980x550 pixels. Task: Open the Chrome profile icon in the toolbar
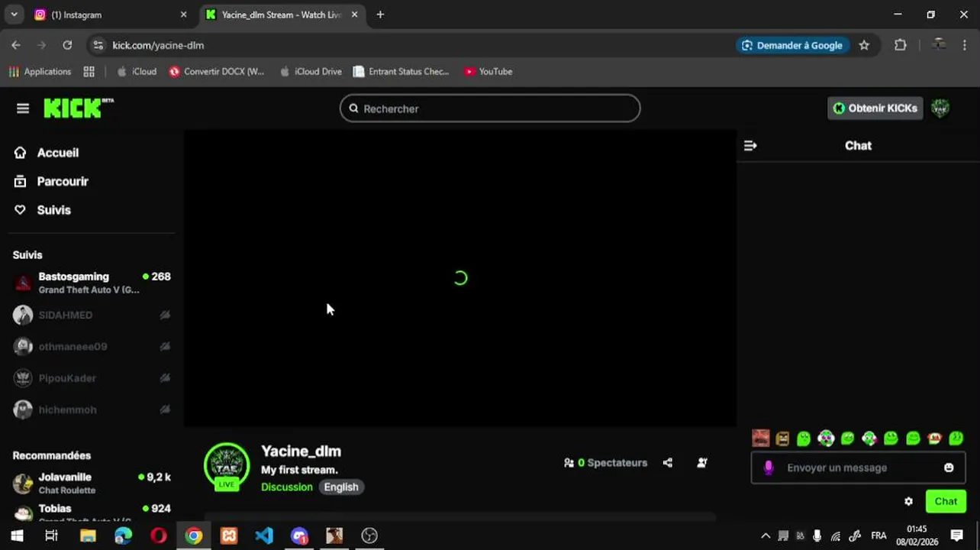(939, 45)
